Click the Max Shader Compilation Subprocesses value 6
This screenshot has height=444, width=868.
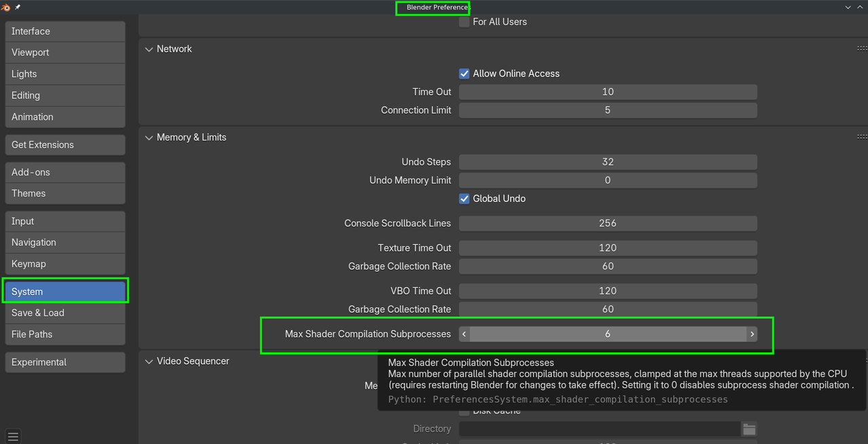tap(608, 334)
